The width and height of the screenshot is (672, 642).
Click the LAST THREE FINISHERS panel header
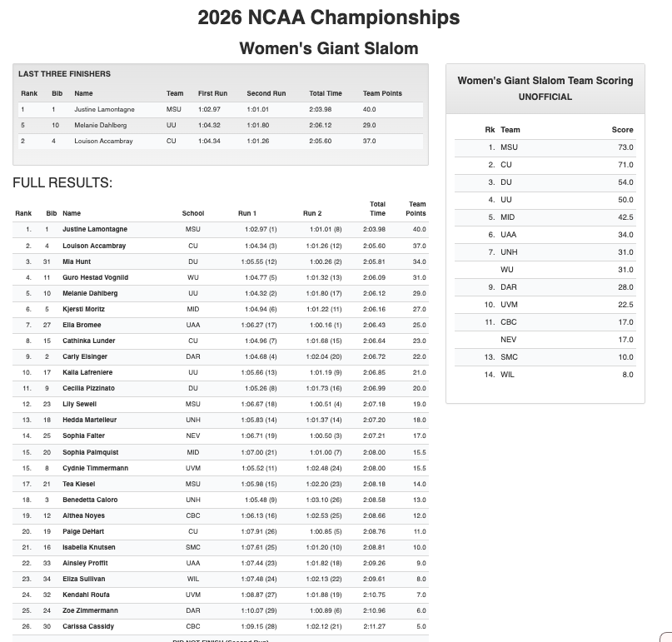coord(64,74)
